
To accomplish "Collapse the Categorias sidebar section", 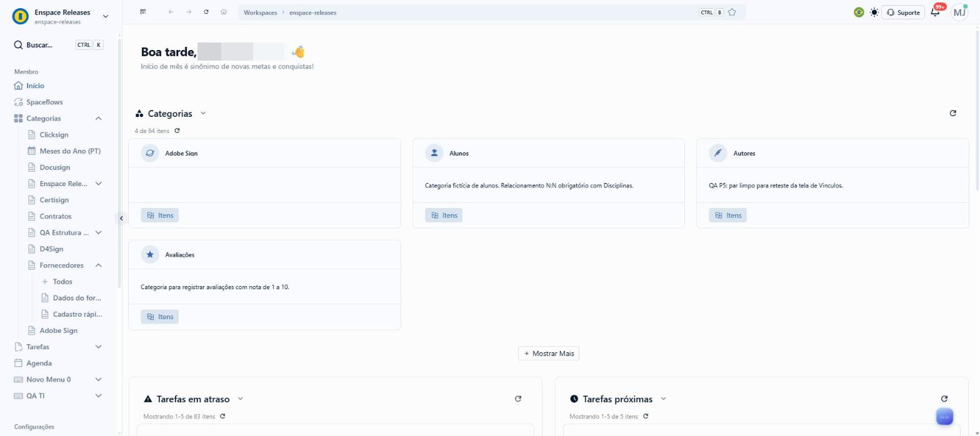I will pyautogui.click(x=98, y=119).
